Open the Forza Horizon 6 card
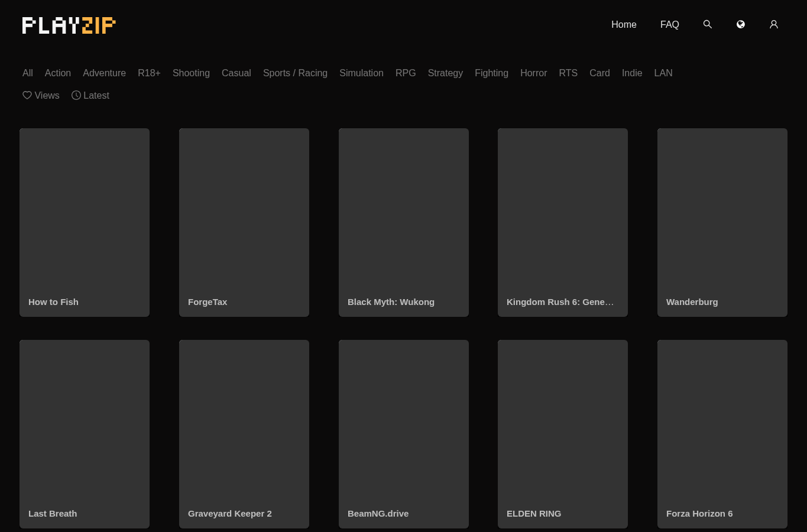 point(722,434)
